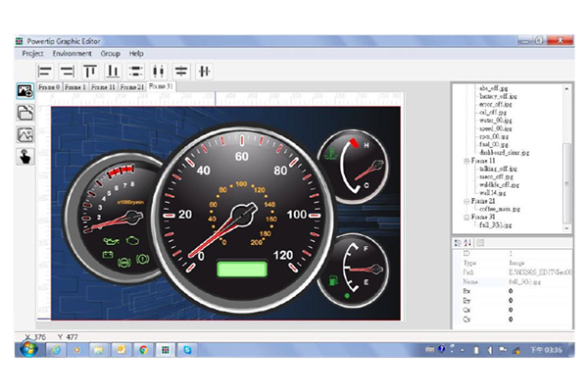
Task: Open the yellow Outlook taskbar icon
Action: tap(122, 350)
